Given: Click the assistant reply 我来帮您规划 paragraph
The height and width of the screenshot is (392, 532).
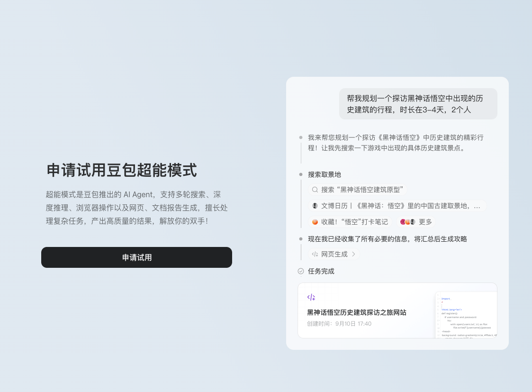Looking at the screenshot, I should (396, 143).
